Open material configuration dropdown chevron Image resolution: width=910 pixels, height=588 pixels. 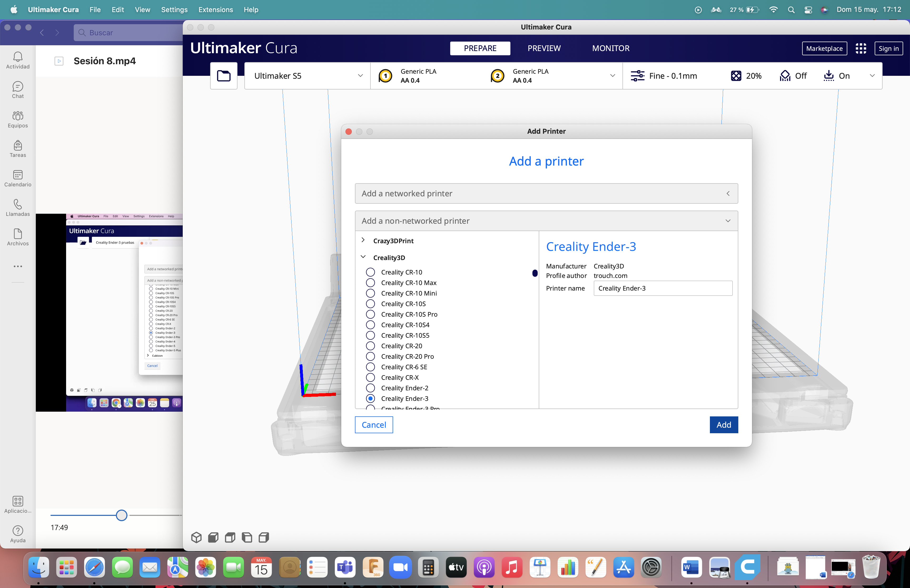pos(612,76)
